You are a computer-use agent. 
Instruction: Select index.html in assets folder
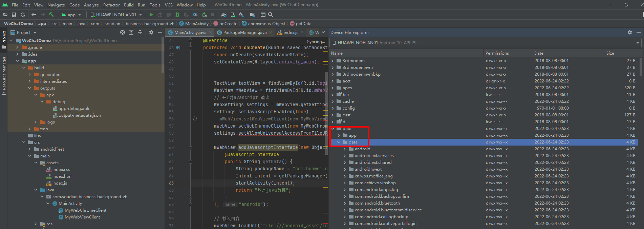pos(62,176)
